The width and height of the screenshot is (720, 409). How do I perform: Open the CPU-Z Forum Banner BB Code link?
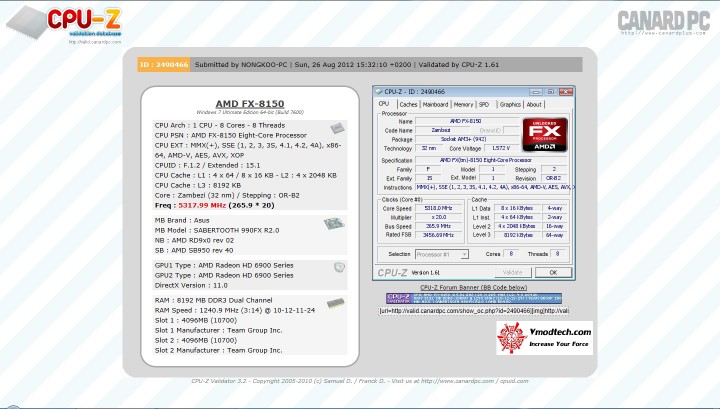[x=474, y=287]
